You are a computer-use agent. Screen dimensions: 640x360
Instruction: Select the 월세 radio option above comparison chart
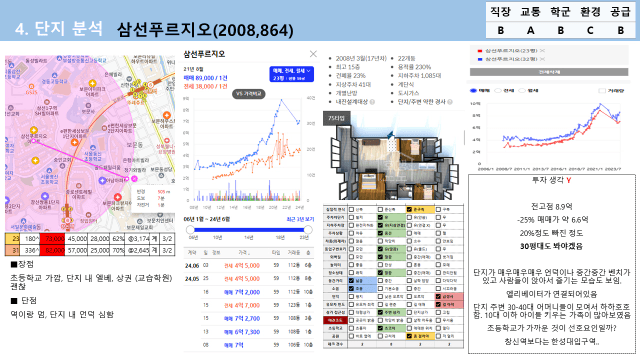521,91
